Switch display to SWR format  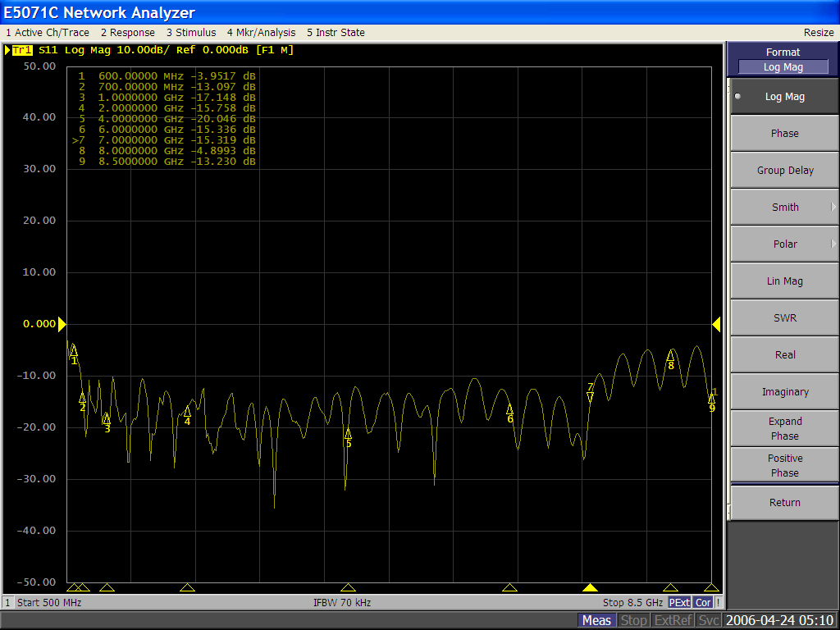(784, 318)
